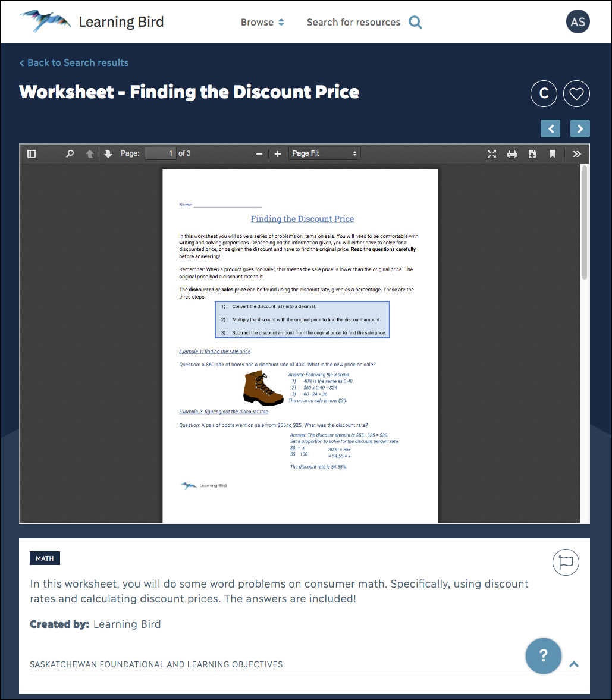Open more tools with the double chevron
The image size is (612, 700).
(576, 153)
